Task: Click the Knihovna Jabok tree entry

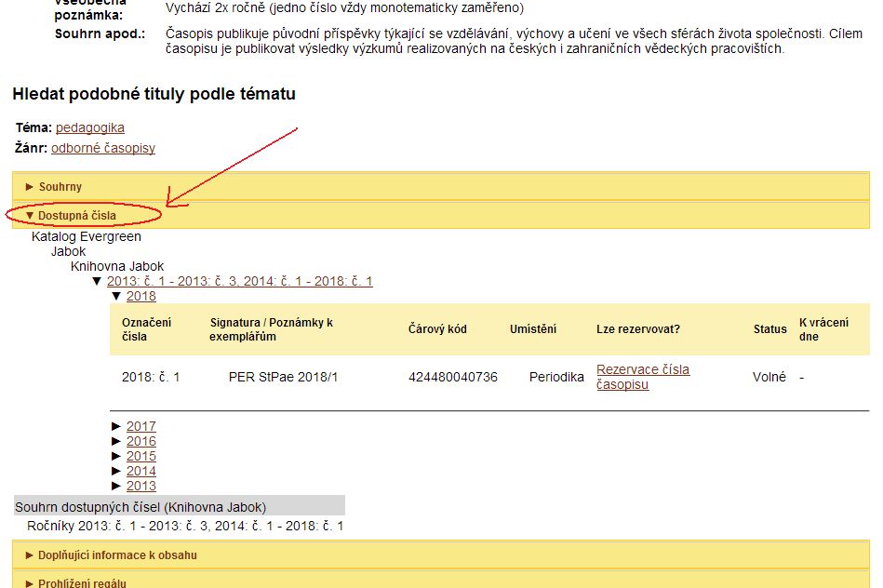Action: [x=117, y=266]
